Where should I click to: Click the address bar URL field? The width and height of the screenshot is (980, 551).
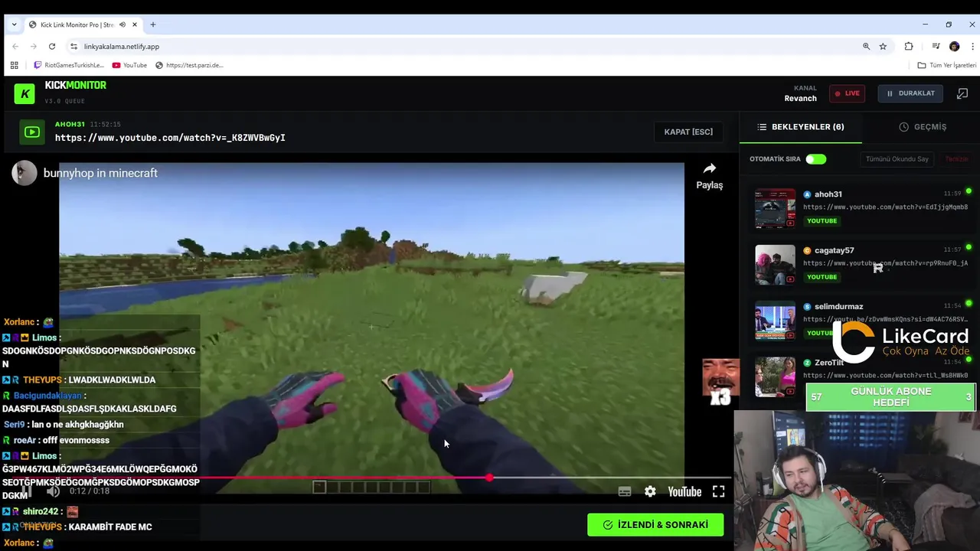tap(459, 47)
